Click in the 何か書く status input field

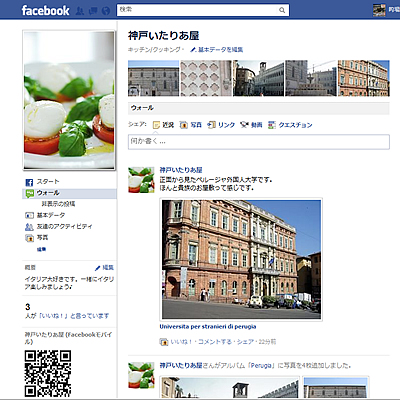coord(259,142)
